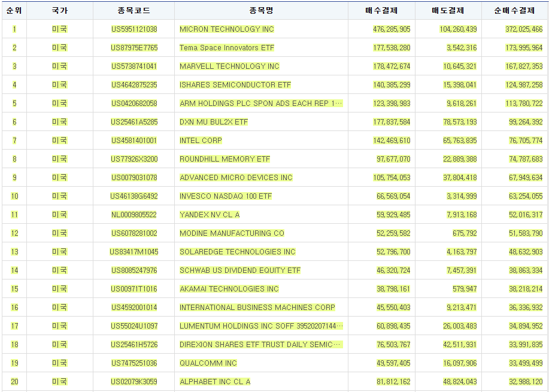The image size is (549, 392).
Task: Click buy settlement value 38,798,161
Action: pyautogui.click(x=393, y=288)
